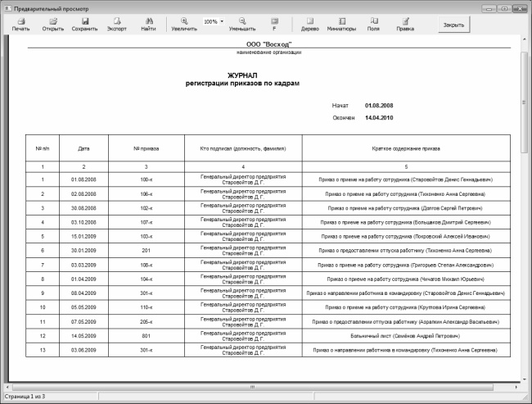This screenshot has width=532, height=404.
Task: Click the Печать (Print) toolbar icon
Action: tap(20, 23)
